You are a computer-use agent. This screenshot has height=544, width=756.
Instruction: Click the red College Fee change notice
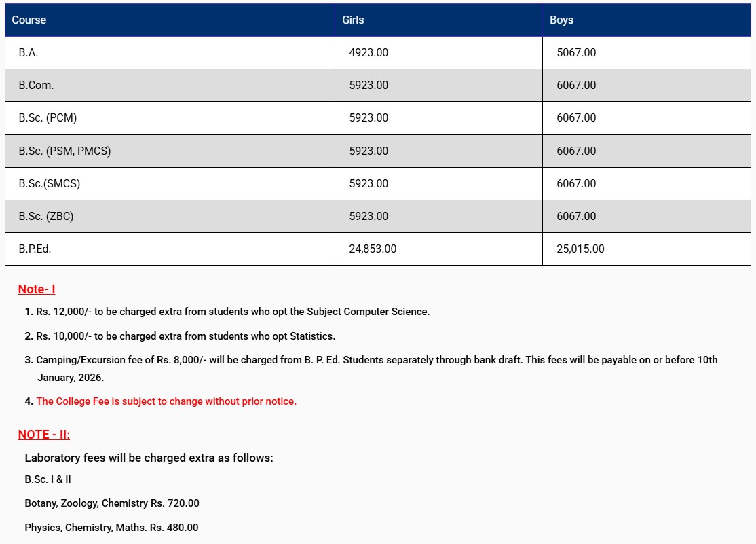click(x=166, y=401)
